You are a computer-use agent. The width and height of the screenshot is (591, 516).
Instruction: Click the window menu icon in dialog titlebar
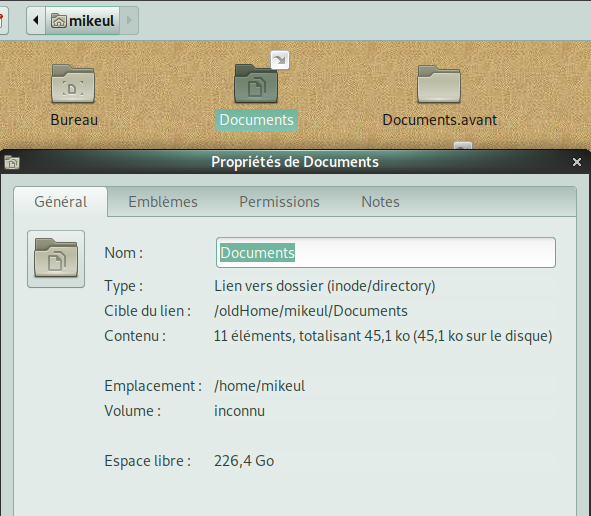12,162
